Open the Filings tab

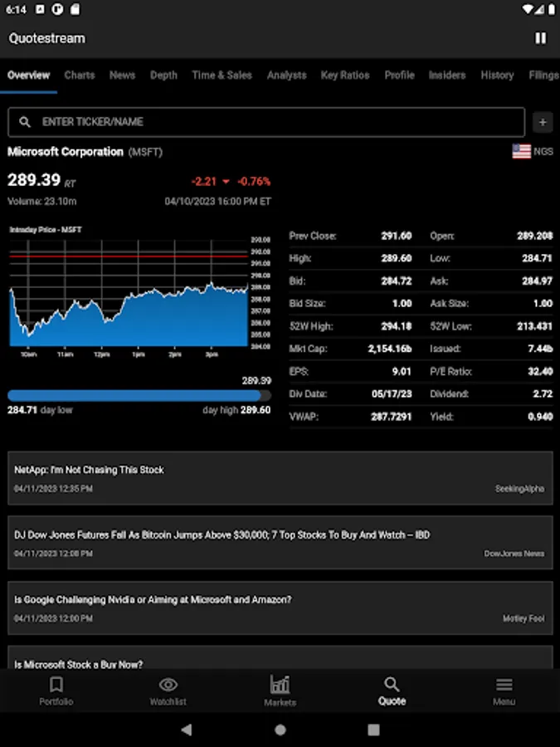543,75
